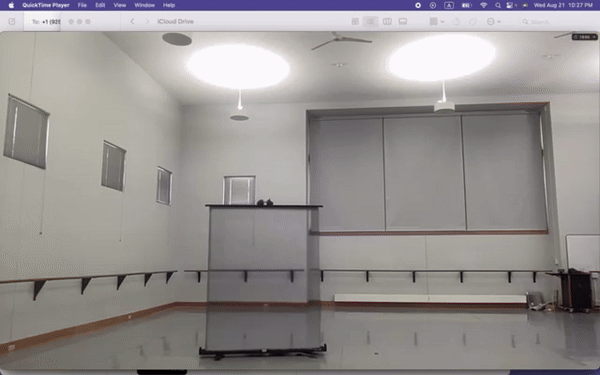Open the Window menu
The image size is (600, 375).
click(145, 5)
